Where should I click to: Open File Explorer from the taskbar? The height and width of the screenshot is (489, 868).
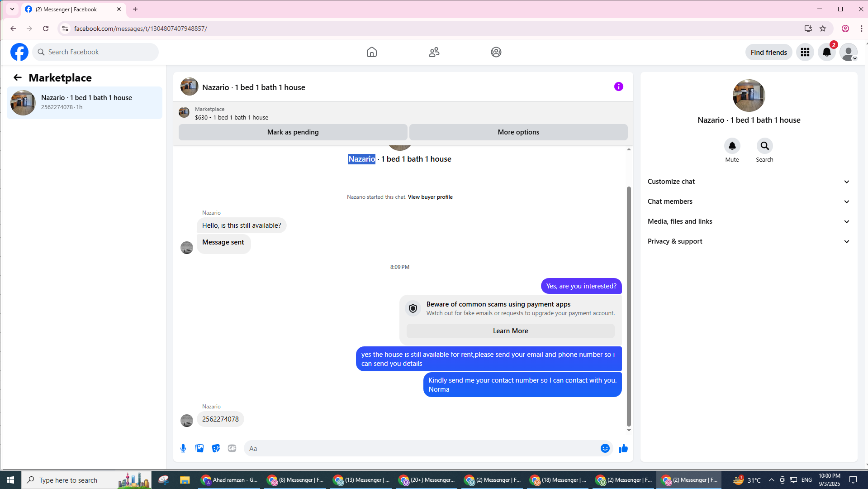pyautogui.click(x=185, y=480)
